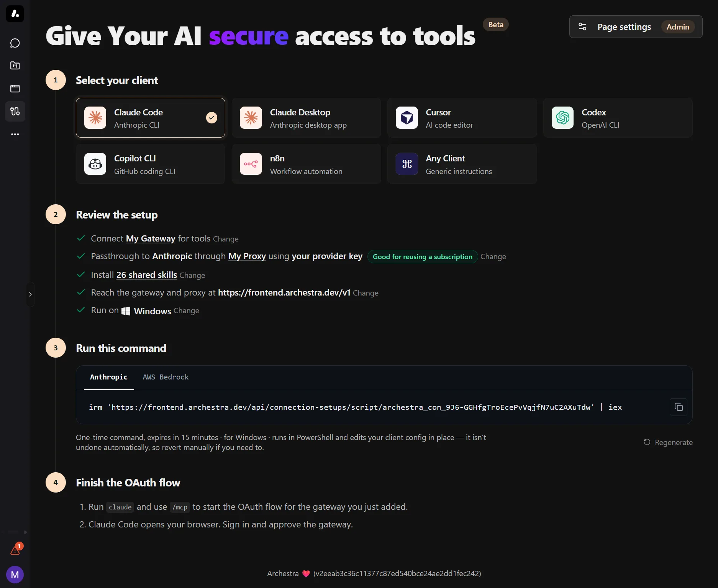The height and width of the screenshot is (588, 718).
Task: Click the irm command text
Action: pyautogui.click(x=355, y=407)
